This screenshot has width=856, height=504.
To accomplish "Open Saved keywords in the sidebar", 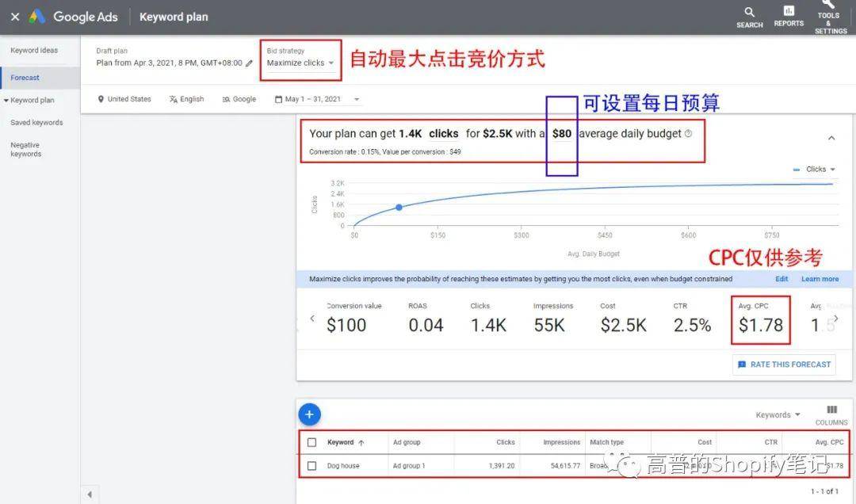I will coord(36,123).
